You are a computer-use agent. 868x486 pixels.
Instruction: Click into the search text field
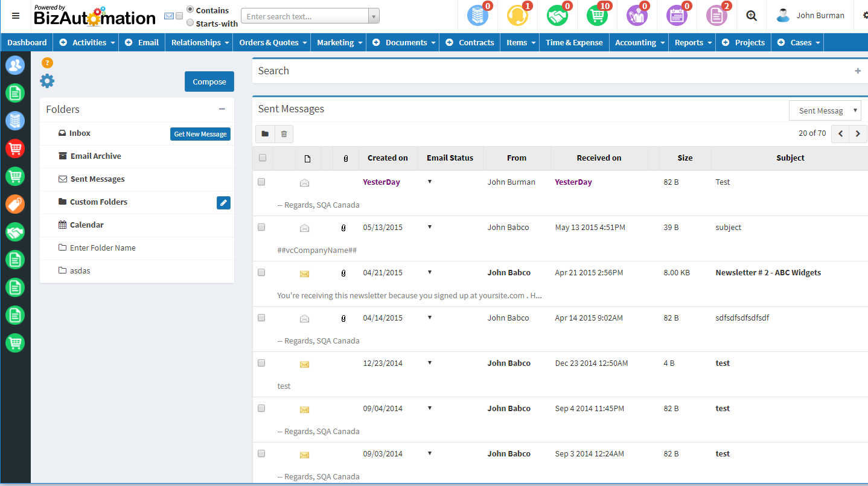click(304, 16)
